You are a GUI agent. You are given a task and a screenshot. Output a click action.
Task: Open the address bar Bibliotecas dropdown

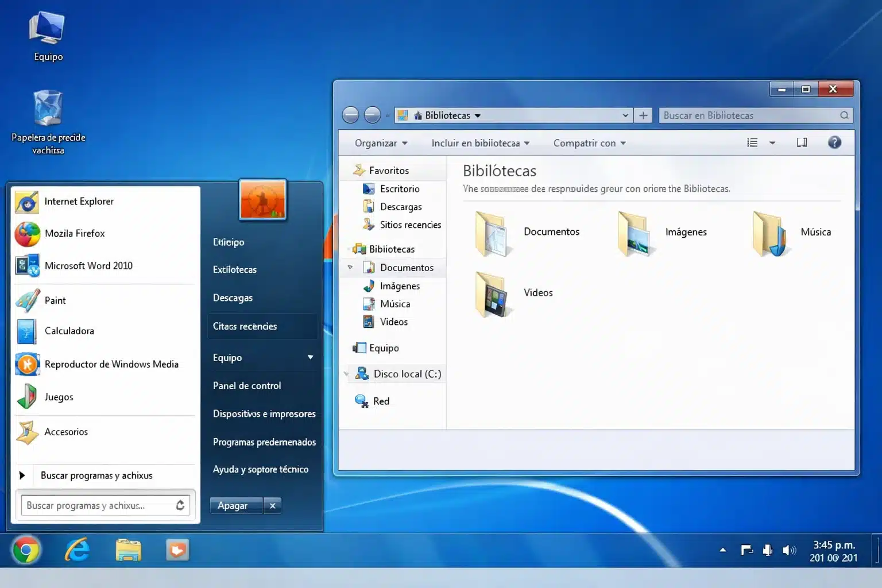point(478,115)
